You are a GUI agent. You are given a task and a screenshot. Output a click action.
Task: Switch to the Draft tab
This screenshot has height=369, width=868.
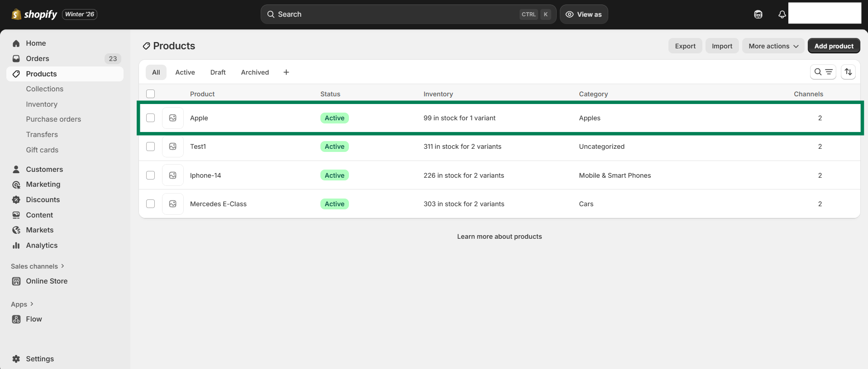coord(218,72)
